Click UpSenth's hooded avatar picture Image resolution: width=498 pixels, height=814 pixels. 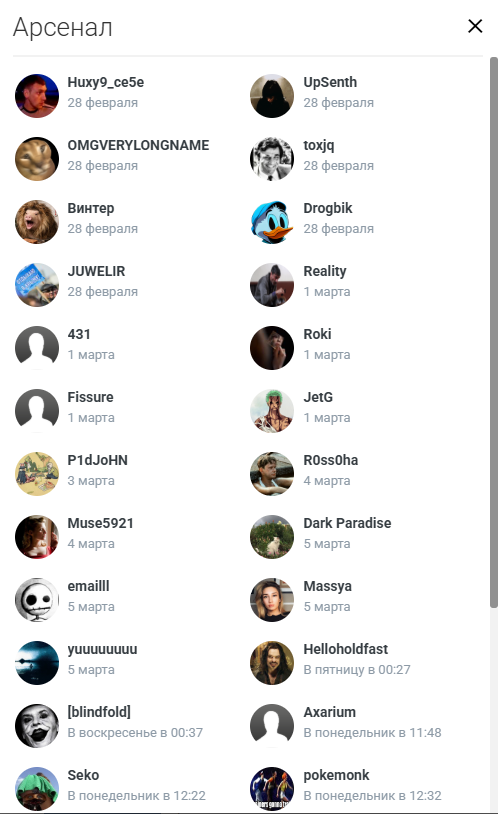coord(272,96)
